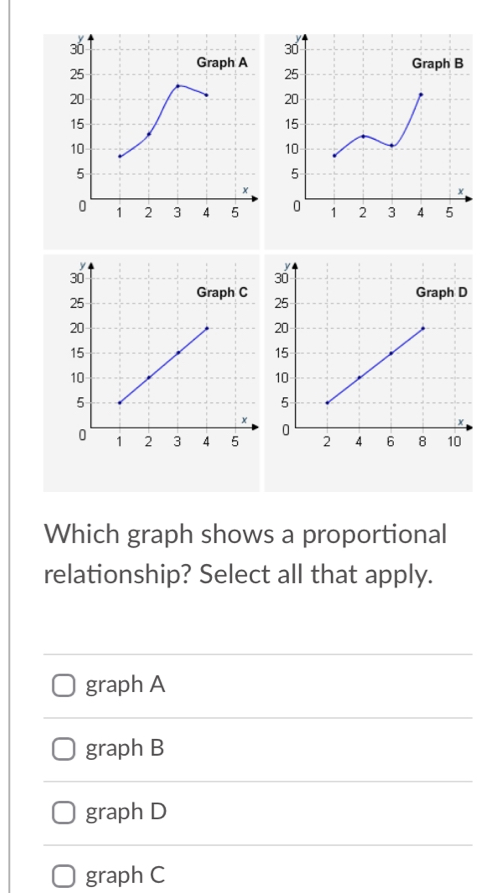Check the graph B checkbox

coord(63,749)
